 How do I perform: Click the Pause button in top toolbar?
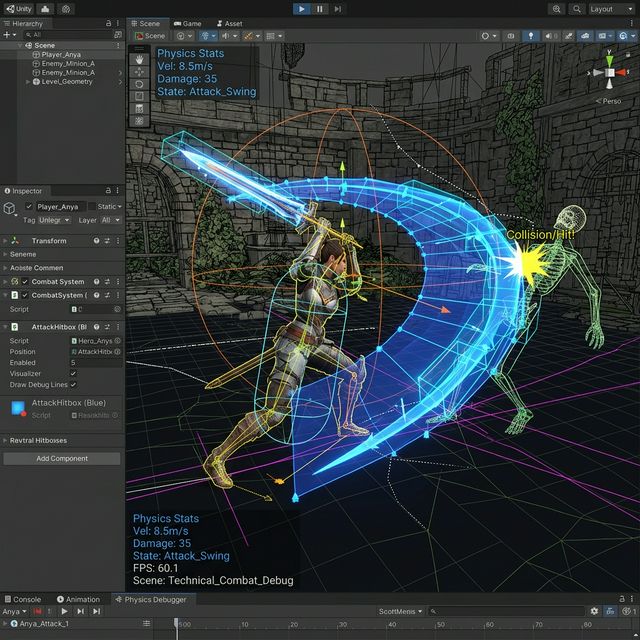click(320, 9)
